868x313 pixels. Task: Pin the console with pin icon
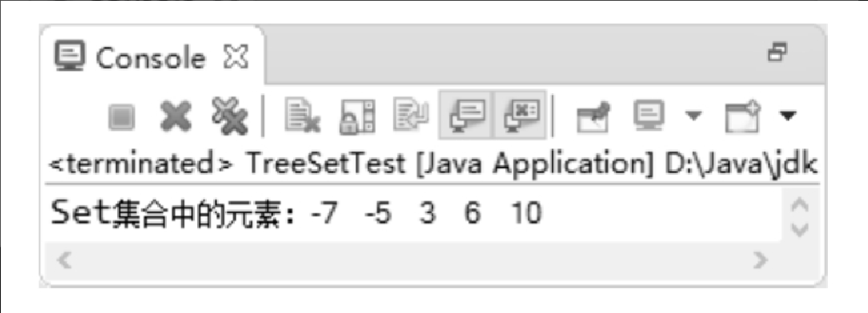tap(593, 117)
